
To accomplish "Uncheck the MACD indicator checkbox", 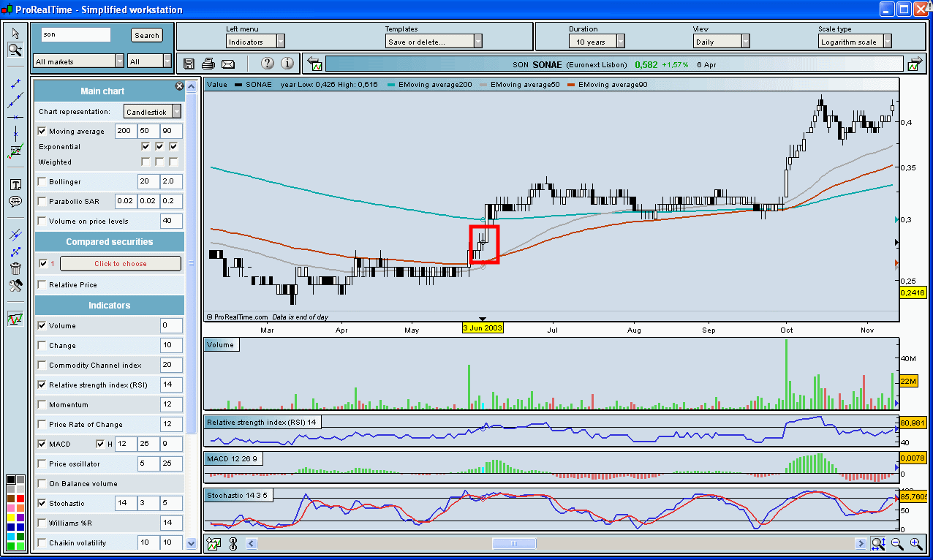I will click(x=42, y=444).
